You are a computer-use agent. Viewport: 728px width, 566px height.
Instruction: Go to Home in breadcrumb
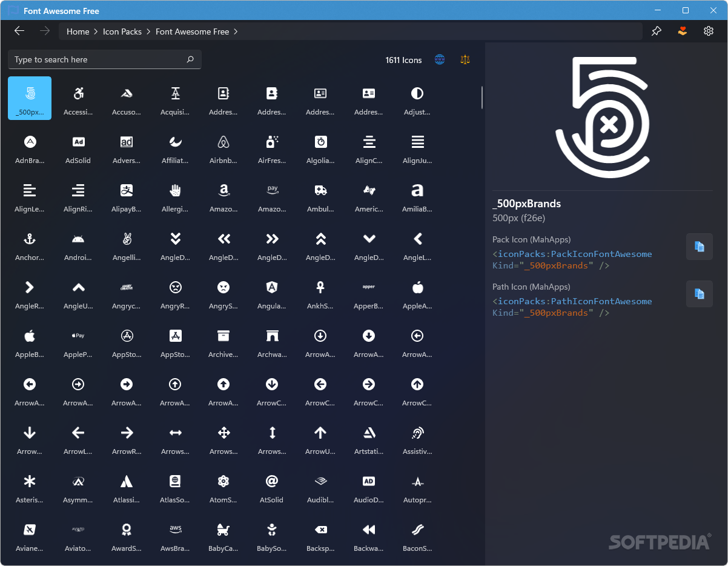78,32
